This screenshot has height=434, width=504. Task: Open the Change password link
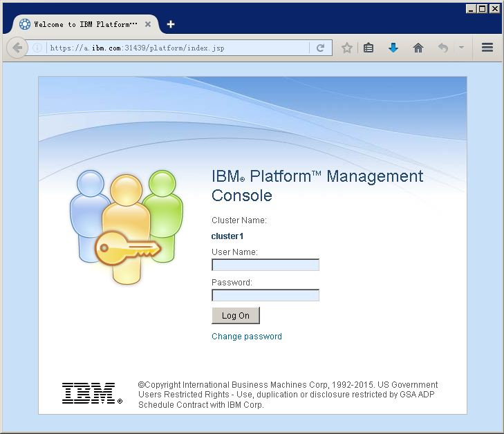coord(247,337)
